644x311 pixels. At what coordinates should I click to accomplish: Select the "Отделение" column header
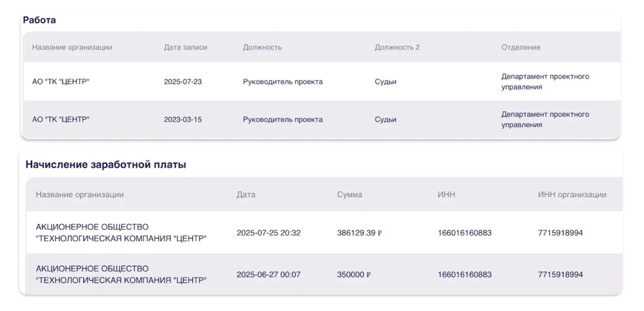pyautogui.click(x=520, y=47)
